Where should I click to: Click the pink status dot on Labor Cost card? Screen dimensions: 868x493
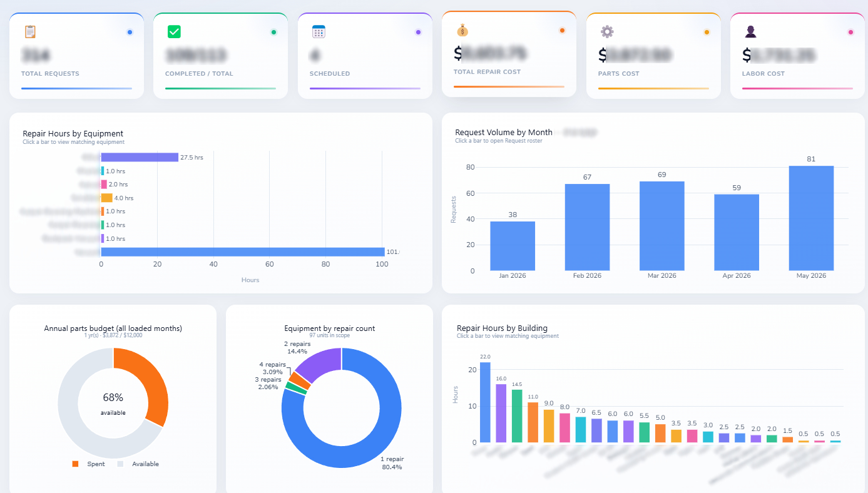tap(850, 32)
